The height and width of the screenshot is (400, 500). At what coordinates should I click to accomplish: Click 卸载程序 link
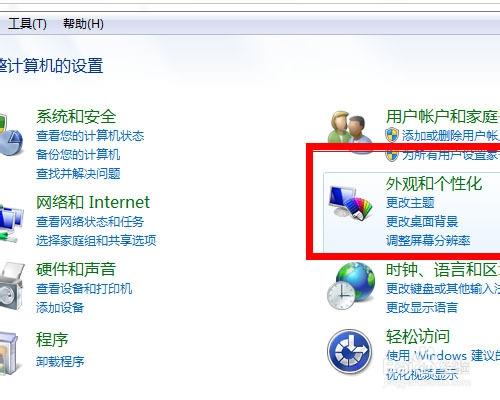tap(60, 361)
